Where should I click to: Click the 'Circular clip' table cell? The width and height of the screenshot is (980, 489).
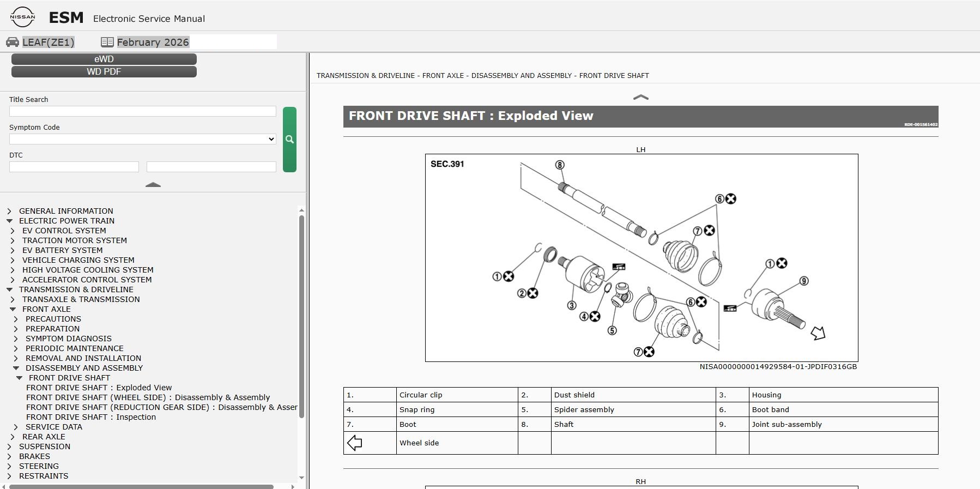point(457,395)
